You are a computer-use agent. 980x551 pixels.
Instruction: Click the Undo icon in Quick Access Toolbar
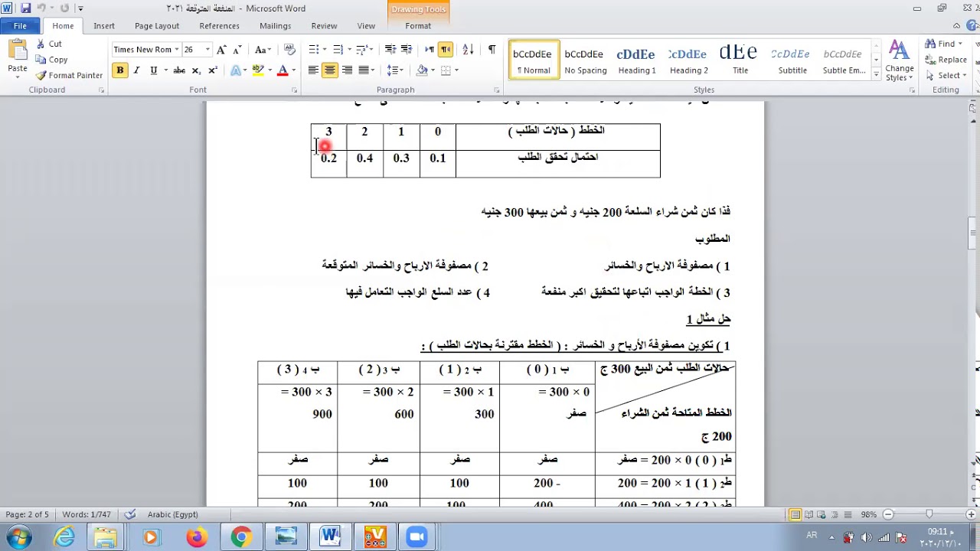pos(42,8)
